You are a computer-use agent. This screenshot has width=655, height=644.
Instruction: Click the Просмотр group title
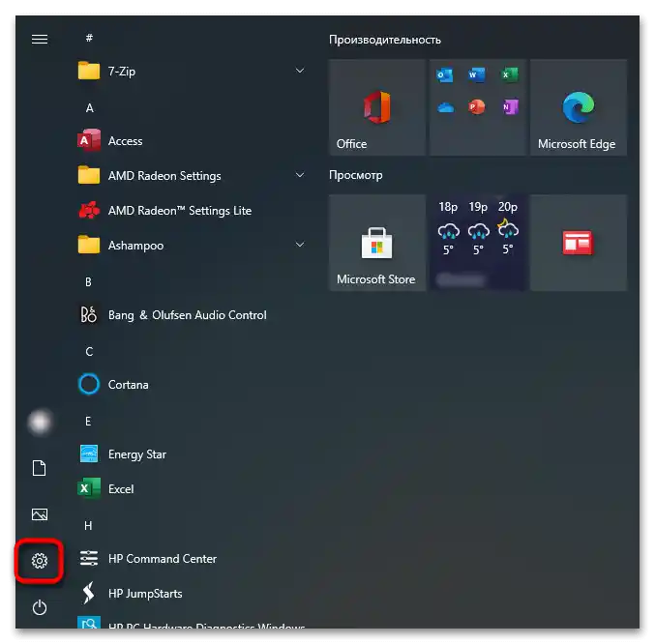click(355, 175)
